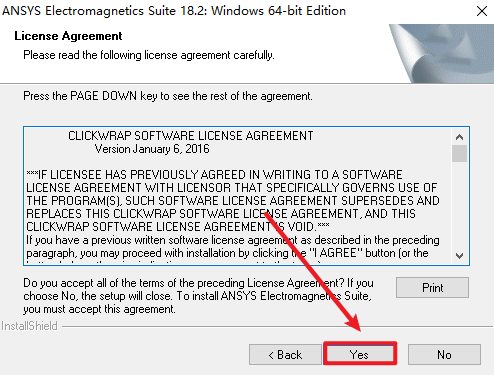
Task: Click the License Agreement heading
Action: click(68, 36)
